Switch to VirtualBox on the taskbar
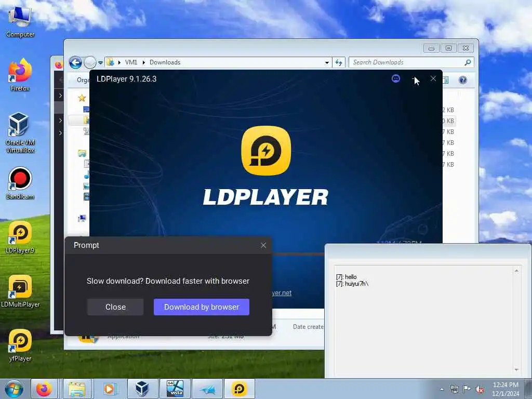The height and width of the screenshot is (399, 532). click(142, 389)
